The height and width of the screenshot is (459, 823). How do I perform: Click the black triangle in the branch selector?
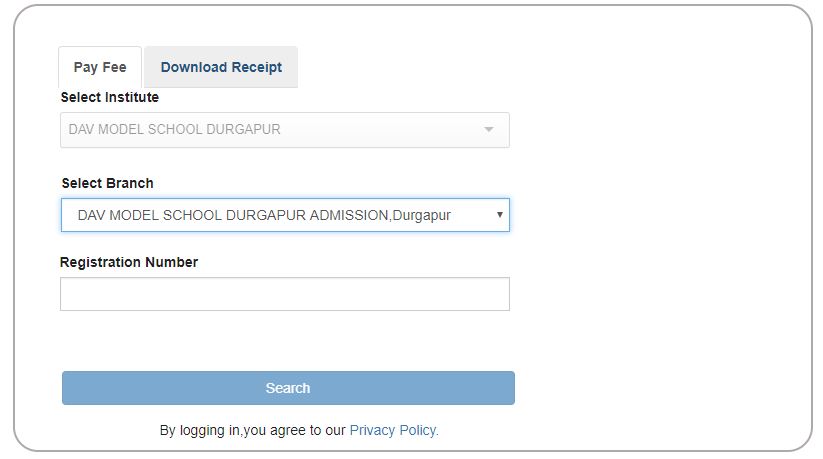(499, 215)
